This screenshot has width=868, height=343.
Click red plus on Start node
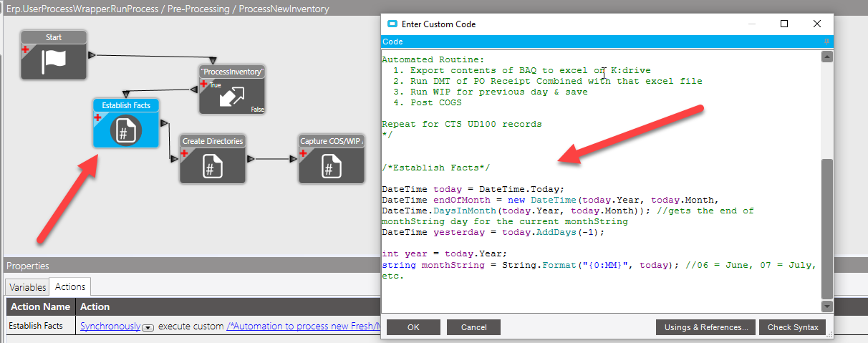pyautogui.click(x=25, y=49)
